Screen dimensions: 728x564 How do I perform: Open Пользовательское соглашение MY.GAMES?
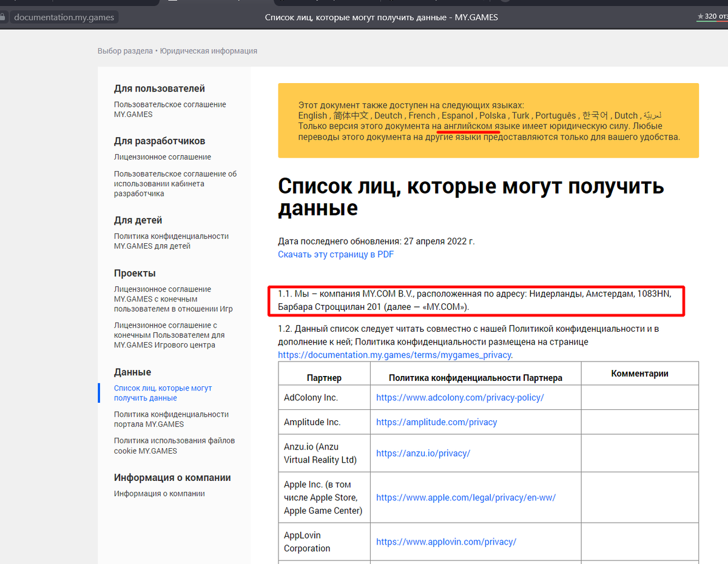point(170,109)
